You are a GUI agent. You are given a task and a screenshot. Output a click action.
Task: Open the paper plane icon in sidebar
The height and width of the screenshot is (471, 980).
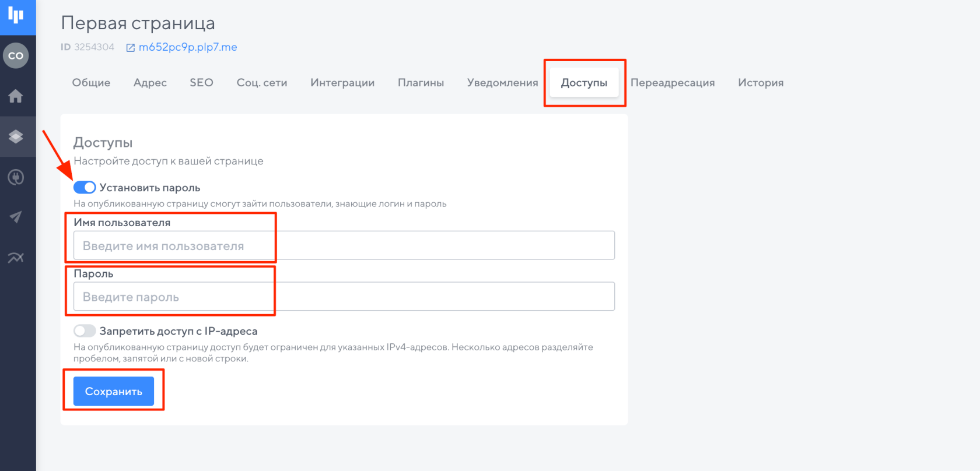[16, 217]
